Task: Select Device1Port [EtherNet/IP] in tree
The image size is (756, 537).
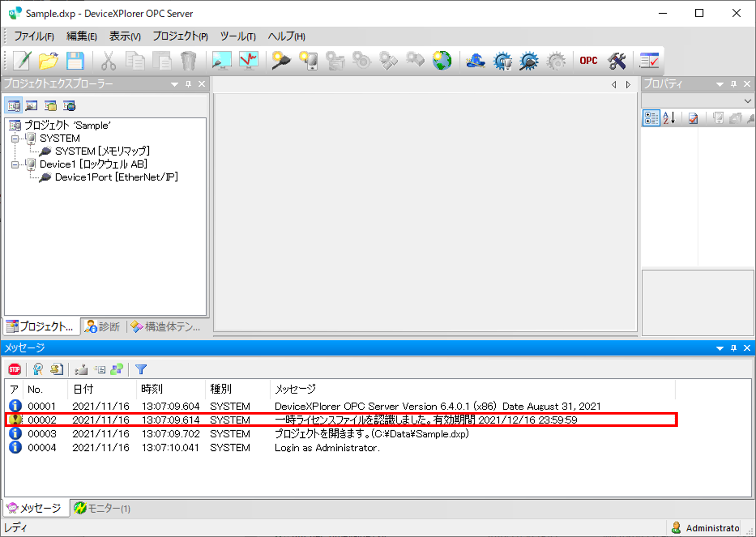Action: [116, 177]
